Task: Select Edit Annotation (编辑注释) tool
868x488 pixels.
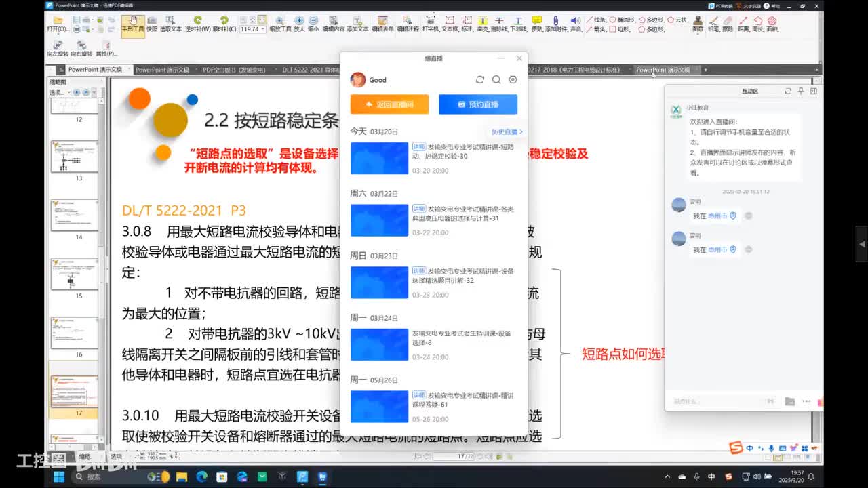Action: coord(408,25)
